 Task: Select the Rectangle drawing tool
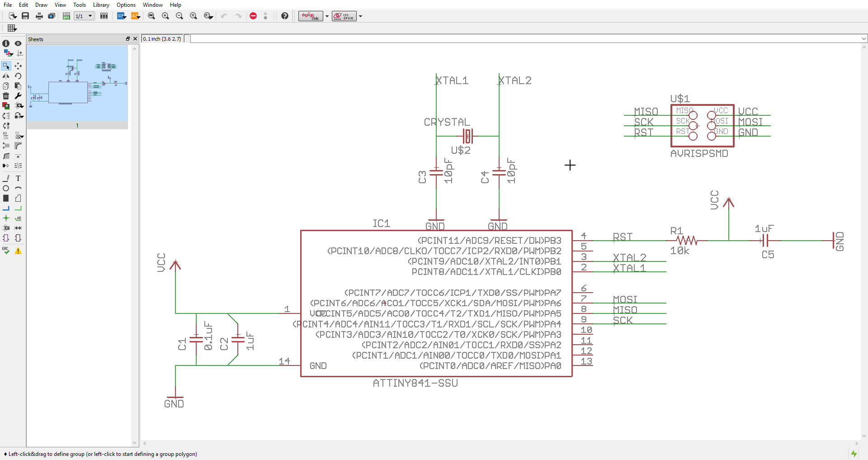pyautogui.click(x=6, y=198)
